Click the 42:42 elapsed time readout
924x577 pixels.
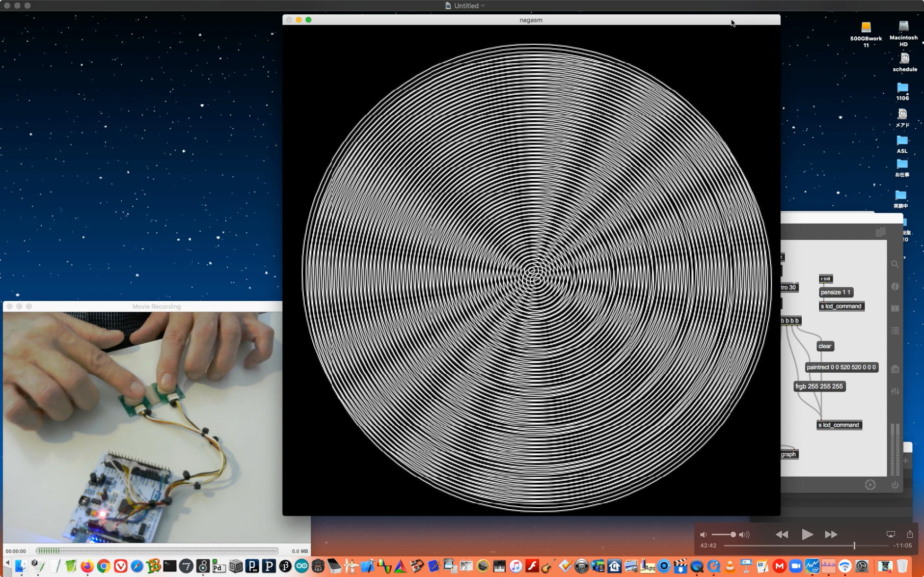(708, 545)
